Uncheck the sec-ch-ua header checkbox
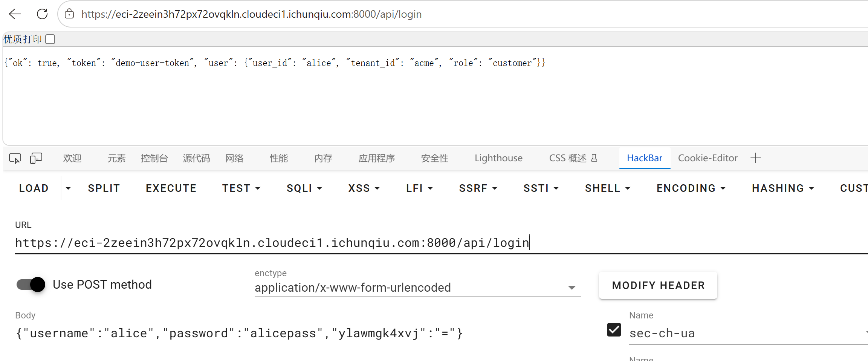Screen dimensions: 868x361 pyautogui.click(x=614, y=330)
